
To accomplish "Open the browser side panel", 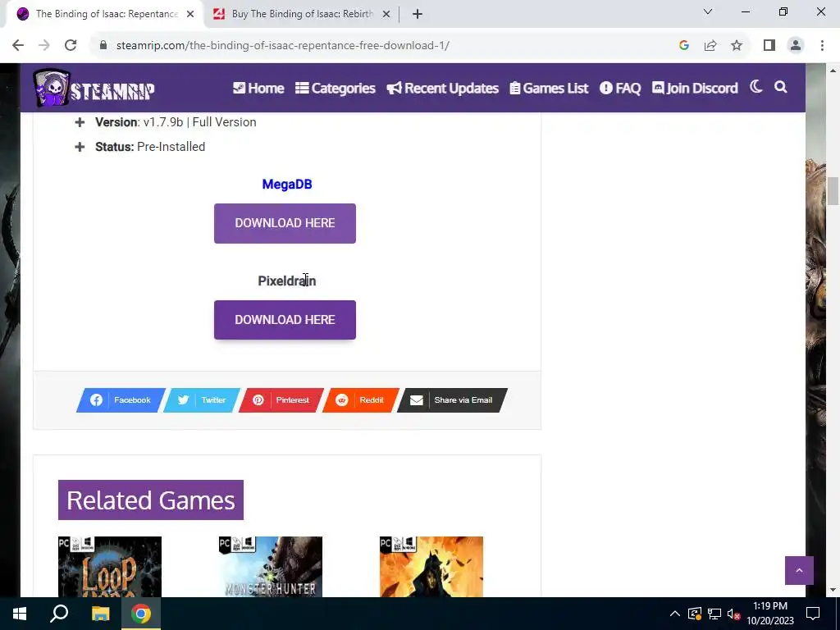I will [x=769, y=46].
